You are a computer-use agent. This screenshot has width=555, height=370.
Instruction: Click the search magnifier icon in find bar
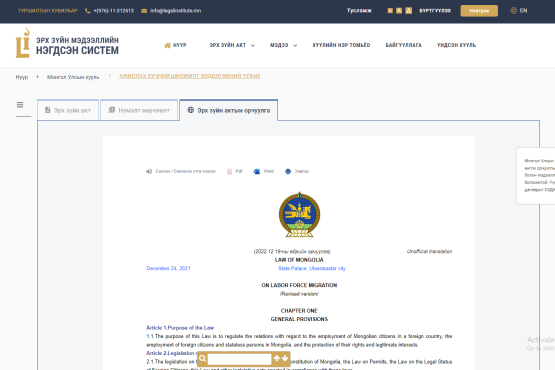coord(202,359)
